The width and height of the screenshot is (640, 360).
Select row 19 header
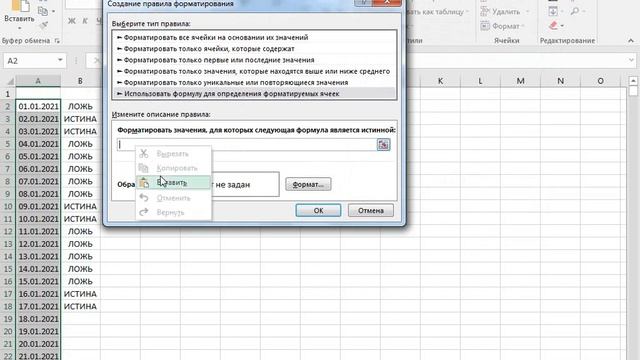pyautogui.click(x=8, y=319)
